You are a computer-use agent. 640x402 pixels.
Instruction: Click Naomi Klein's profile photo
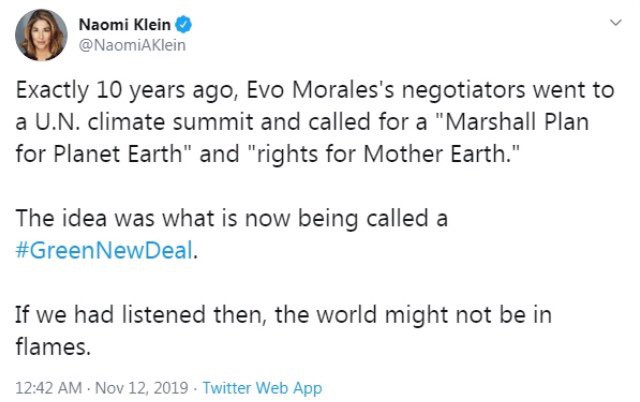click(41, 36)
